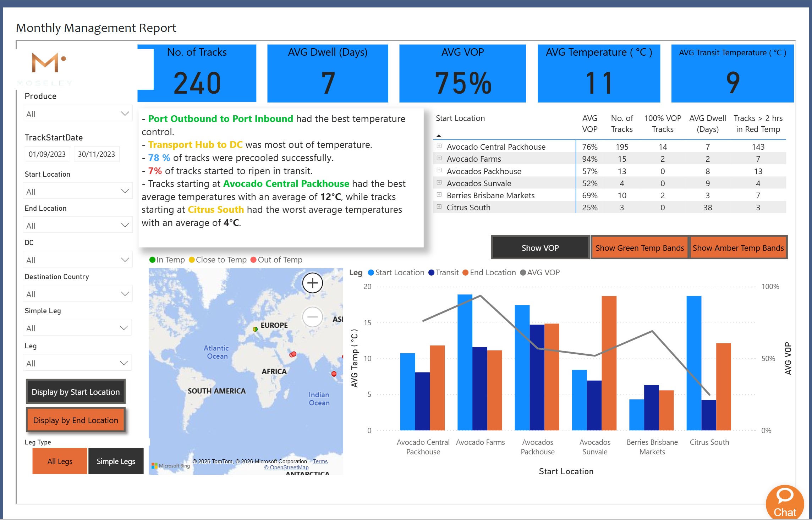Click the Out of Temp legend swatch
The image size is (812, 520).
click(253, 260)
